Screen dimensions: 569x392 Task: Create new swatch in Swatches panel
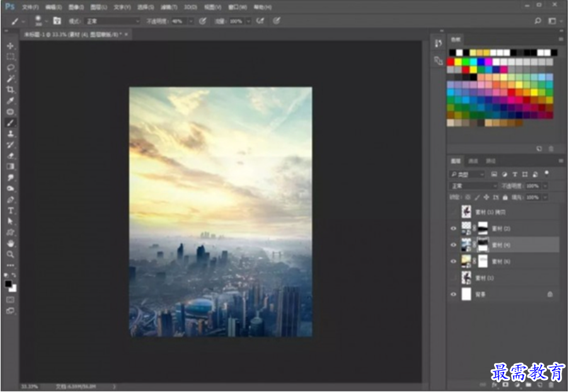539,149
